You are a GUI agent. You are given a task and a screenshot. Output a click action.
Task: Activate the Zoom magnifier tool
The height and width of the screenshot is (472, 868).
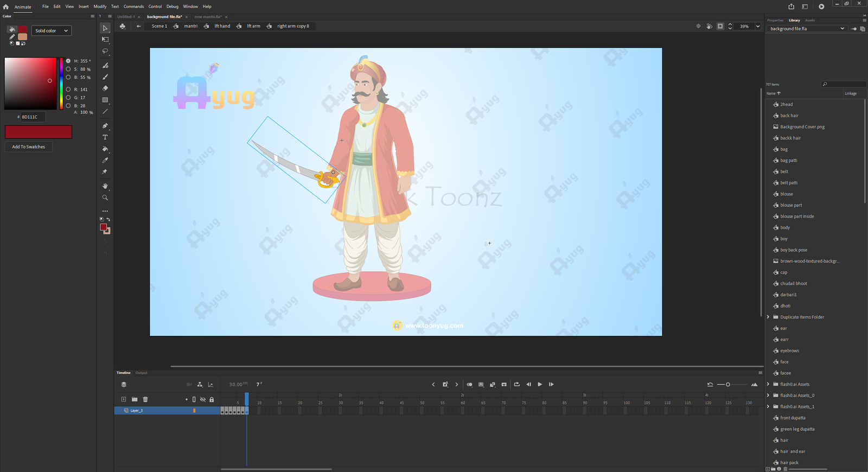tap(105, 197)
